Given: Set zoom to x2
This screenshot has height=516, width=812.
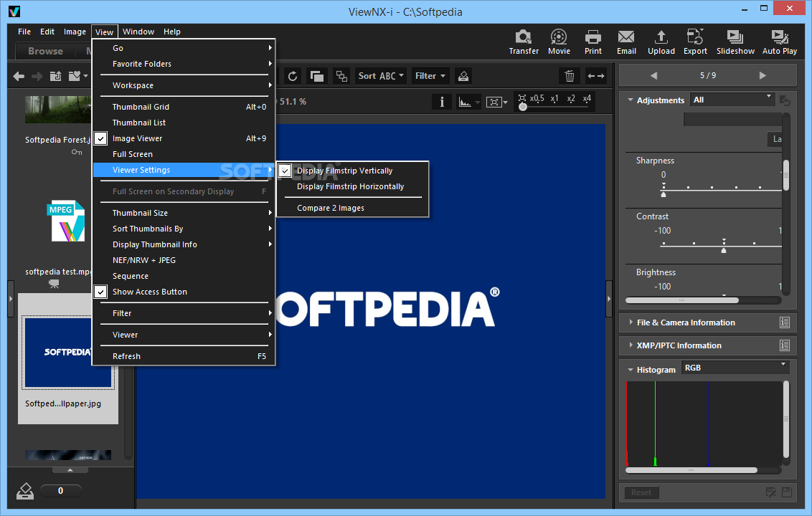Looking at the screenshot, I should pyautogui.click(x=571, y=98).
